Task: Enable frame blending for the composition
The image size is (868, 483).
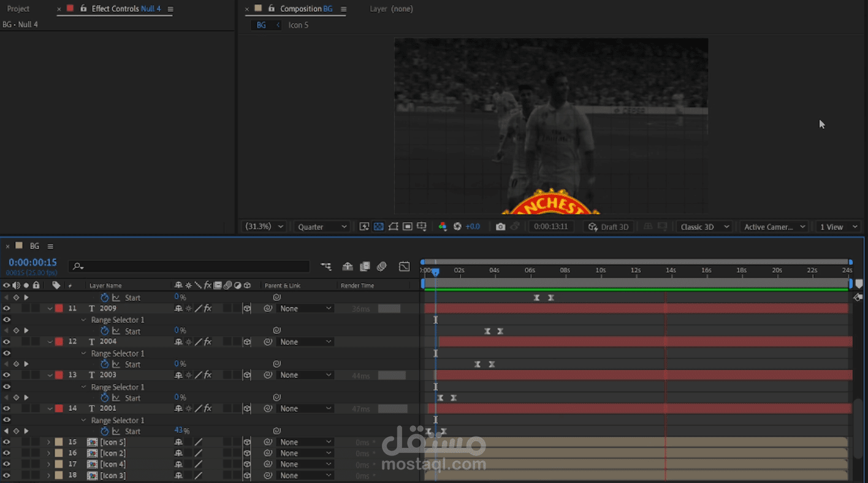Action: tap(365, 267)
